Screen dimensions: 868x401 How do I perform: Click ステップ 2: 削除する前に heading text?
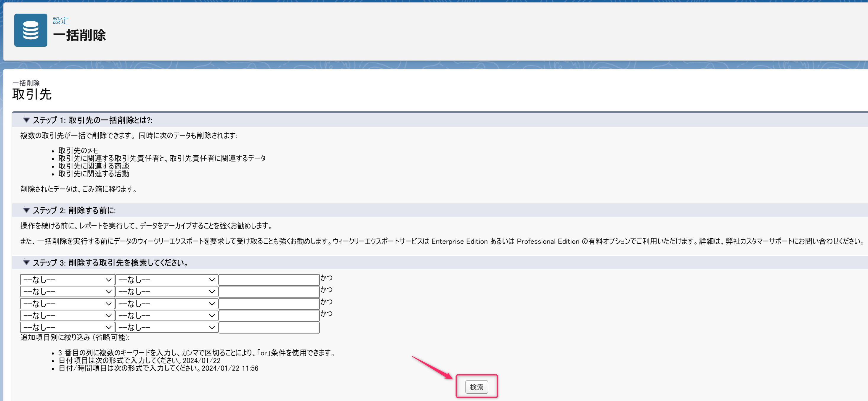(x=74, y=210)
